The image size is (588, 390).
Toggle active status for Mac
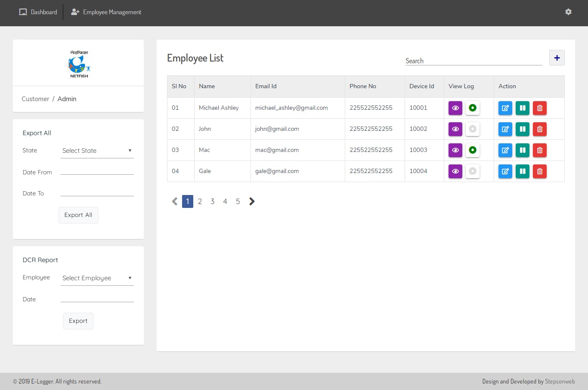coord(473,150)
